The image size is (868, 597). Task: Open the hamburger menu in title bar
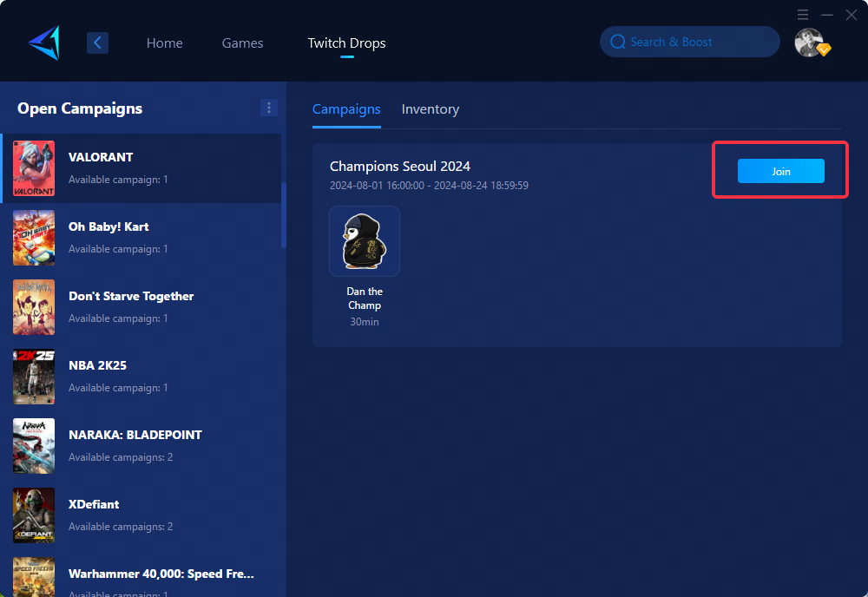(803, 15)
